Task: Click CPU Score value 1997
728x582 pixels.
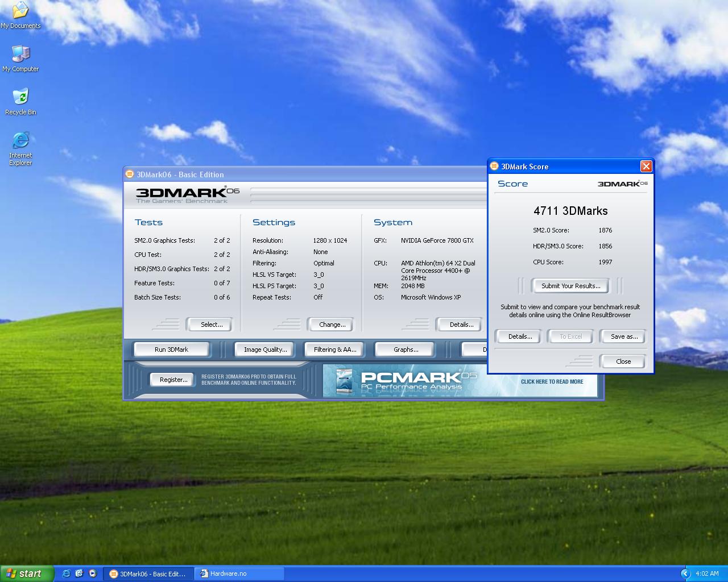Action: pyautogui.click(x=605, y=262)
